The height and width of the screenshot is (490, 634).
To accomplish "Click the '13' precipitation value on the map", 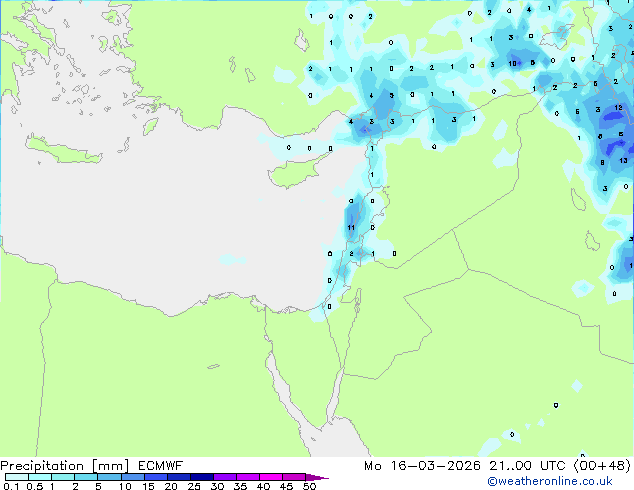I will coord(623,161).
